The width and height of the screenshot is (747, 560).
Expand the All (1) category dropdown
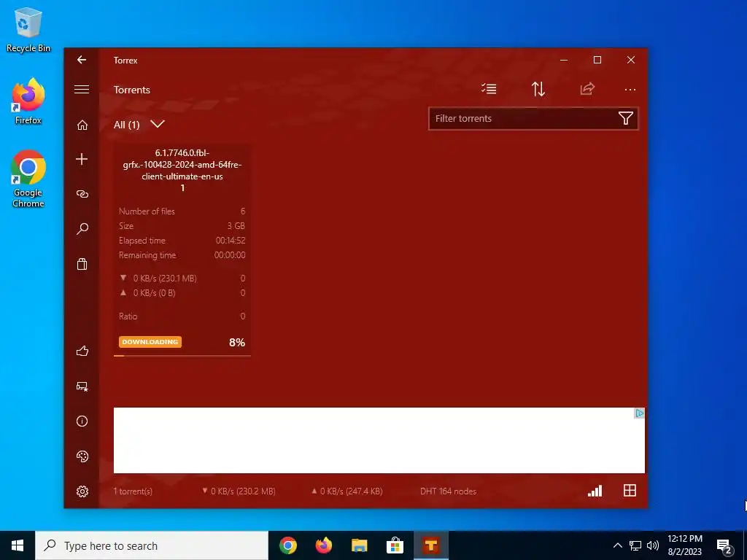pos(139,125)
